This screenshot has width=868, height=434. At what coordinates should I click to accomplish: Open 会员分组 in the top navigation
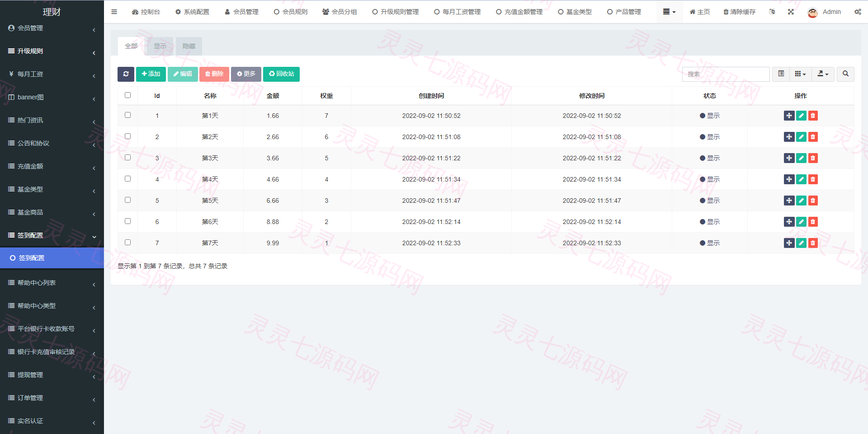pyautogui.click(x=340, y=12)
